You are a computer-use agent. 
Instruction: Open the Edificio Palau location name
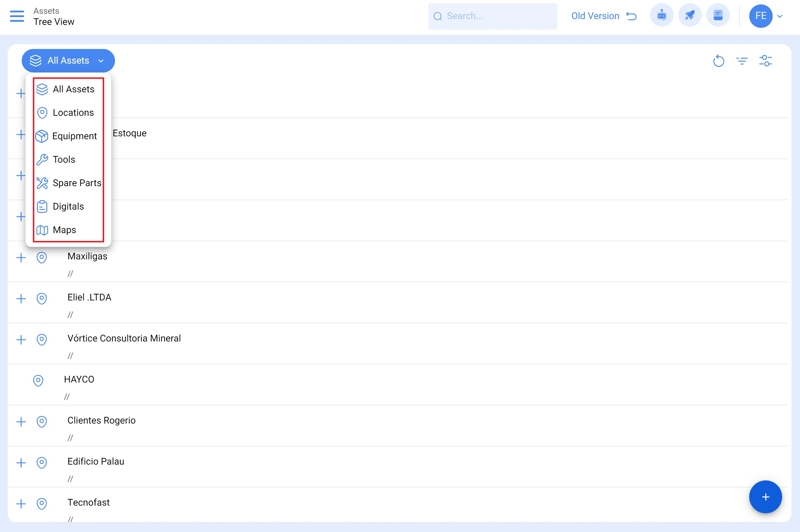(x=96, y=461)
